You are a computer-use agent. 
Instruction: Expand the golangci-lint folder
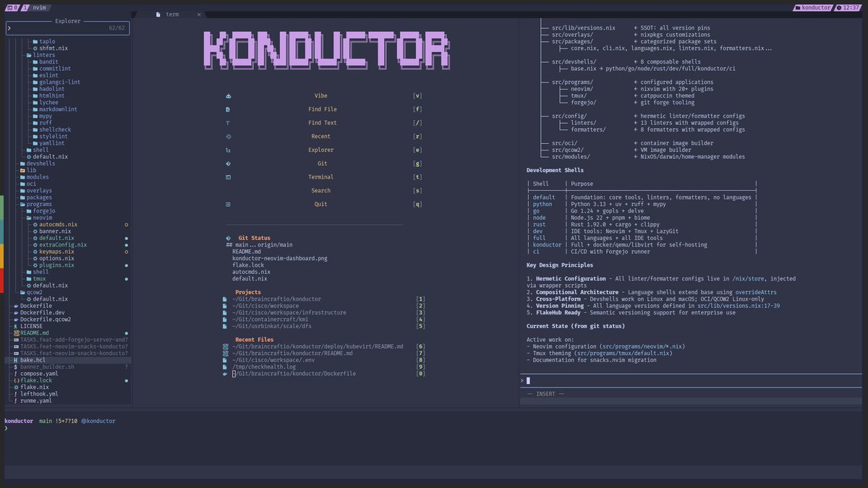[56, 82]
